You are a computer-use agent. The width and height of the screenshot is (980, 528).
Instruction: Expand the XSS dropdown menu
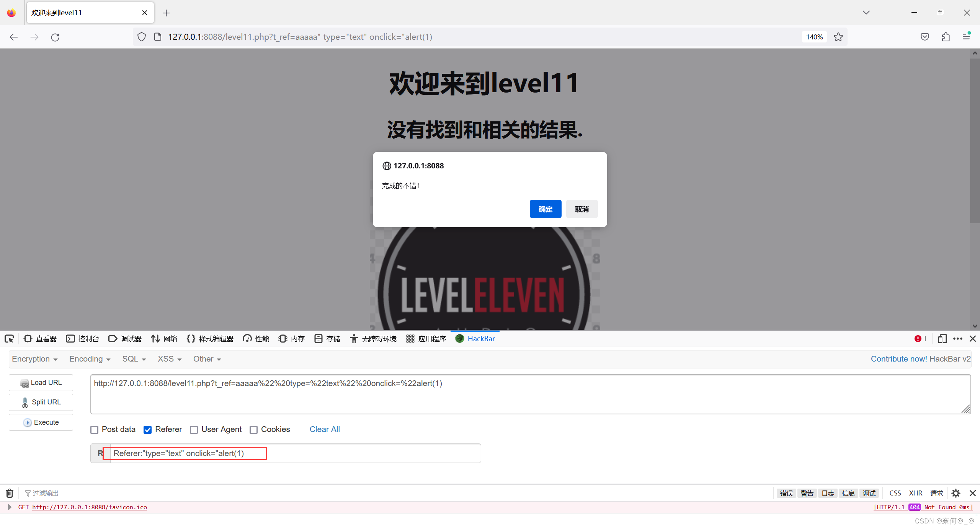coord(168,358)
